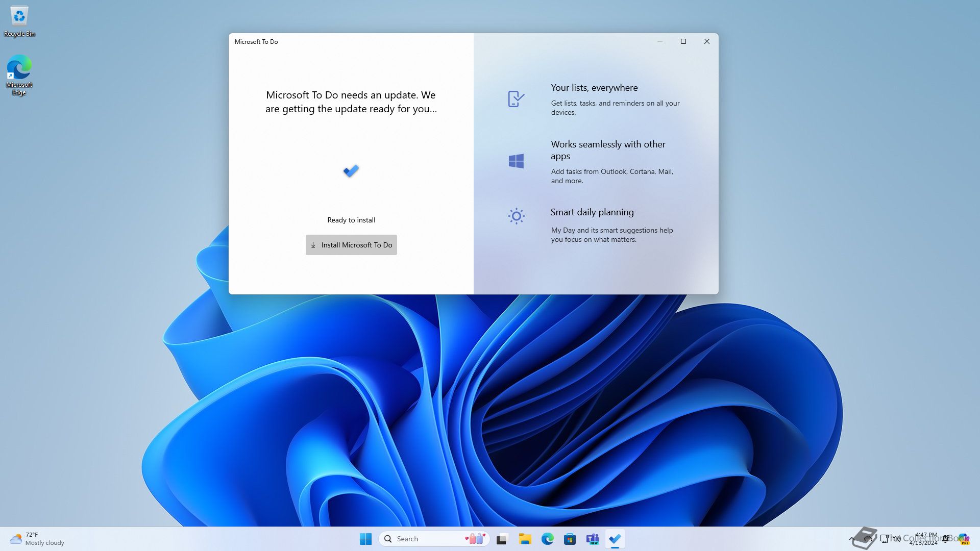Click the notification bell with do-not-disturb

946,539
